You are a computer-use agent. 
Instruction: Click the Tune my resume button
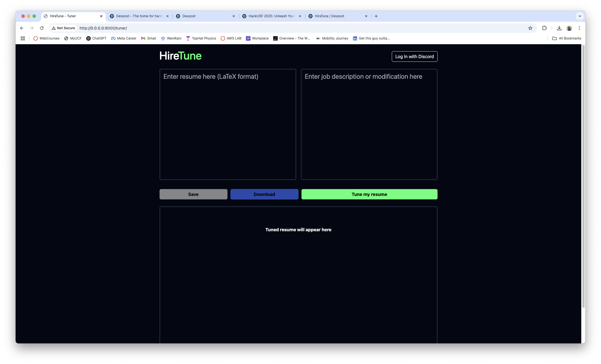coord(369,194)
